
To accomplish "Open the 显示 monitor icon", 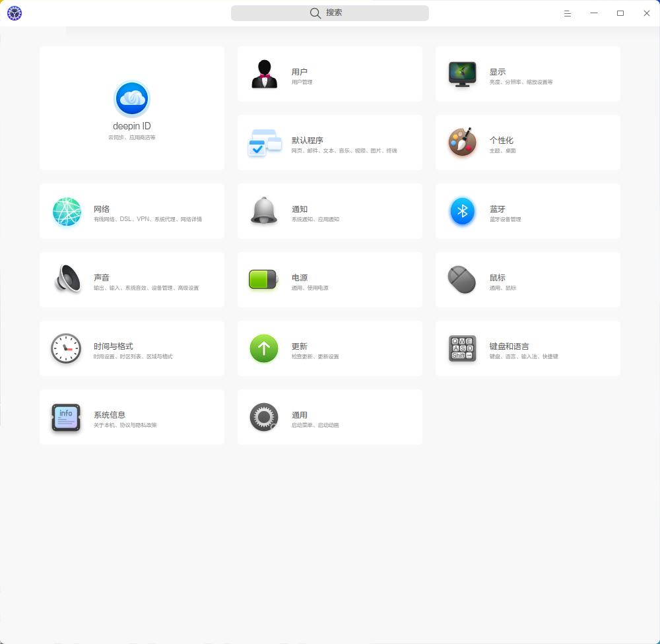I will (462, 74).
